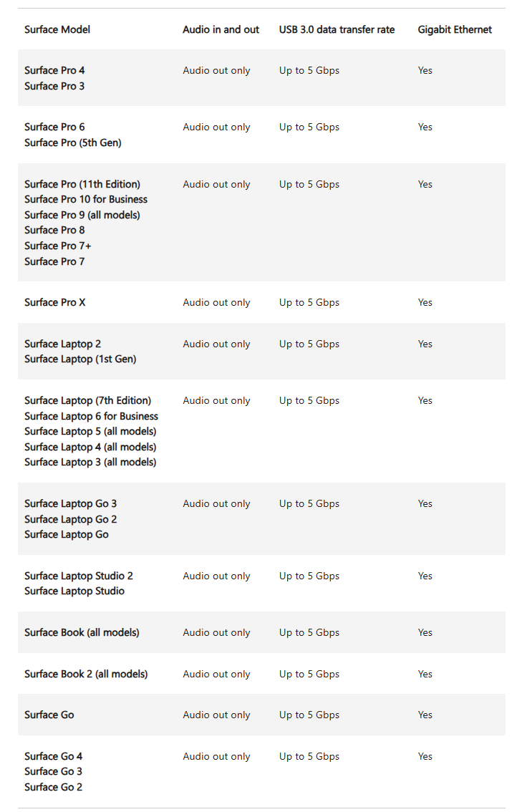Click Audio out only in Surface Pro X row
This screenshot has height=812, width=517.
point(216,302)
